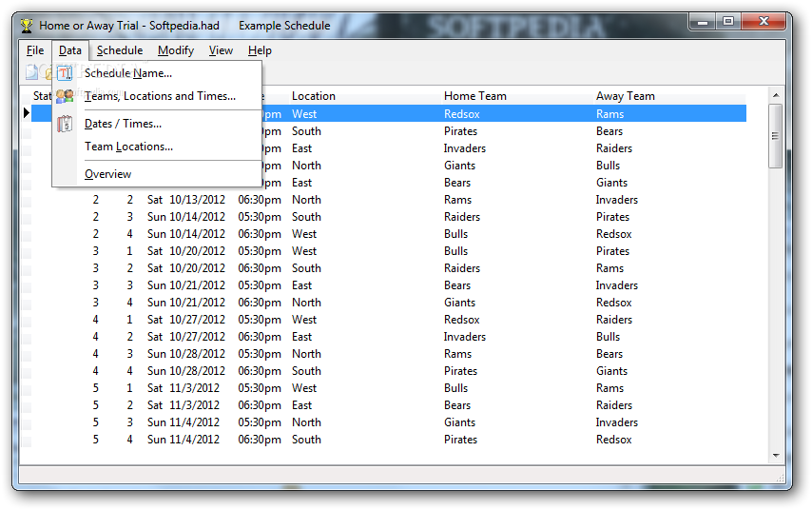This screenshot has height=510, width=812.
Task: Click Redsox away team against Bulls home
Action: 613,234
